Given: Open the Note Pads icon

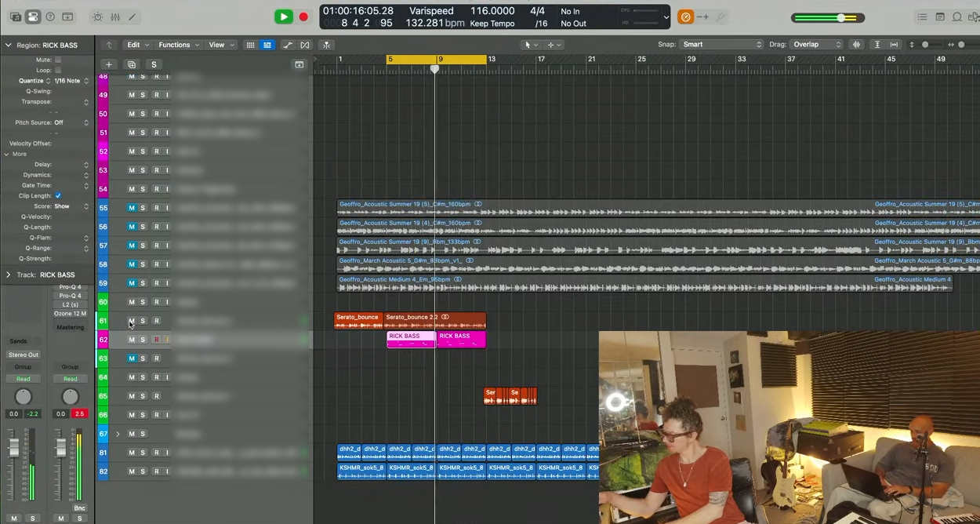Looking at the screenshot, I should (x=939, y=16).
